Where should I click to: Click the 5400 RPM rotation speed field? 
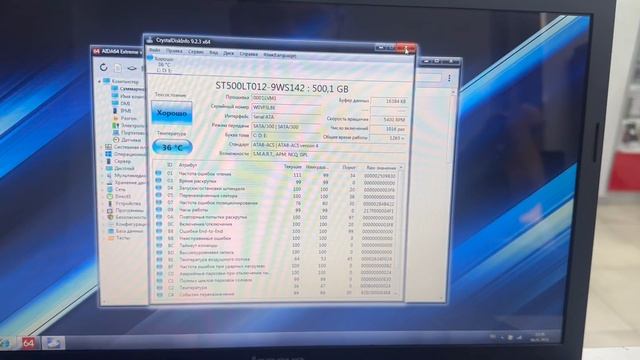pyautogui.click(x=389, y=120)
